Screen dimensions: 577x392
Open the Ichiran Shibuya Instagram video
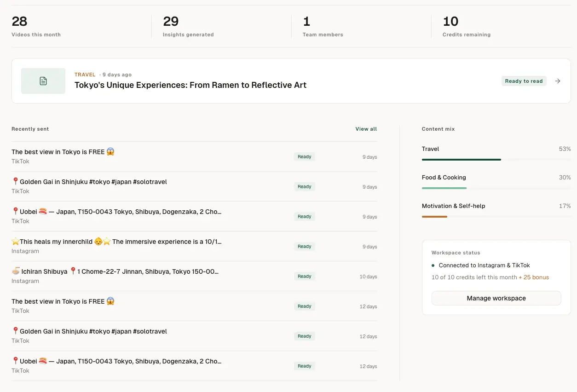(x=194, y=276)
